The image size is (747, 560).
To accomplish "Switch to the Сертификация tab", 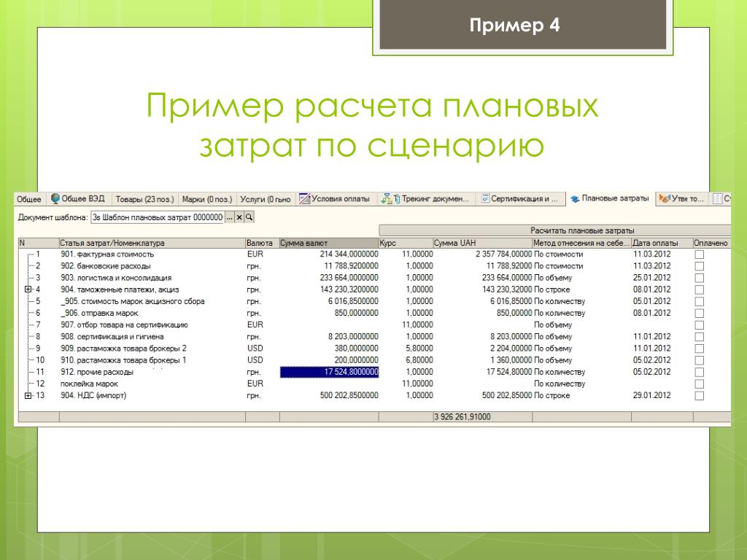I will (x=519, y=198).
